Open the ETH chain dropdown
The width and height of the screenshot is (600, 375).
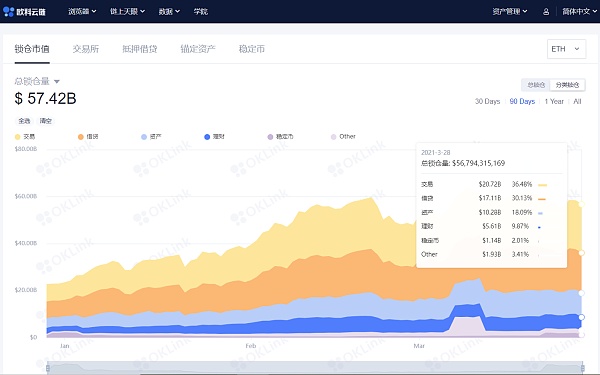click(x=566, y=49)
